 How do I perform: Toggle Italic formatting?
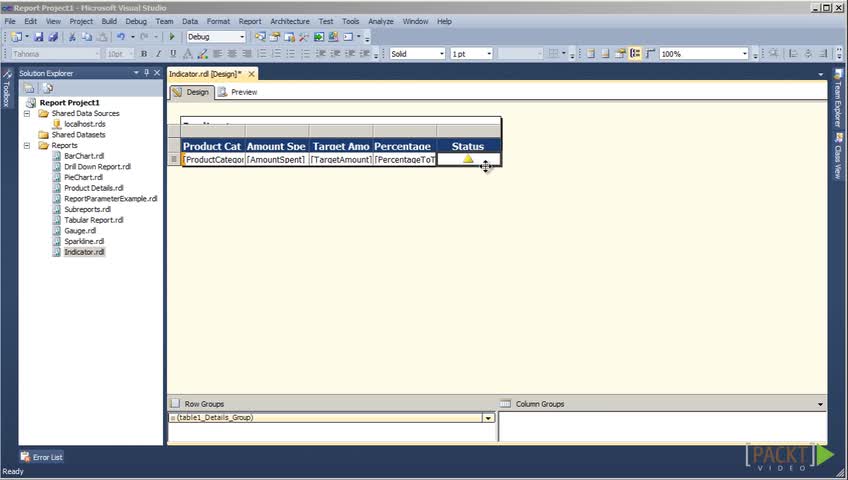(x=158, y=54)
